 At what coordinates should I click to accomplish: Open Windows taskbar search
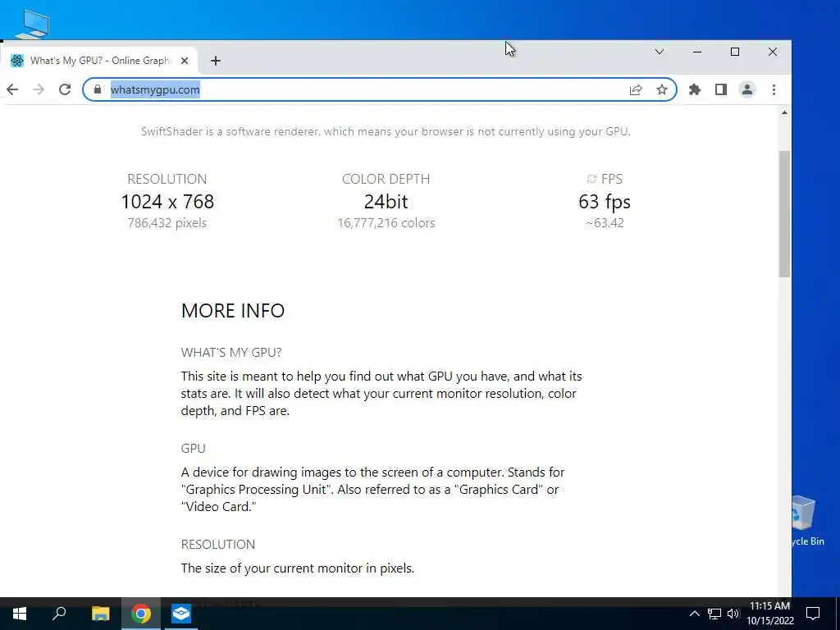59,614
